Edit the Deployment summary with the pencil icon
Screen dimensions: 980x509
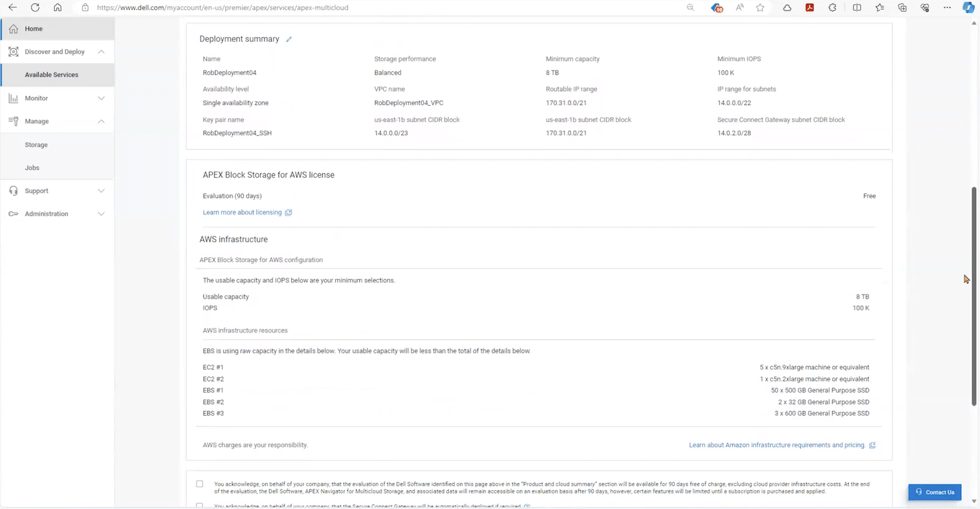point(289,39)
